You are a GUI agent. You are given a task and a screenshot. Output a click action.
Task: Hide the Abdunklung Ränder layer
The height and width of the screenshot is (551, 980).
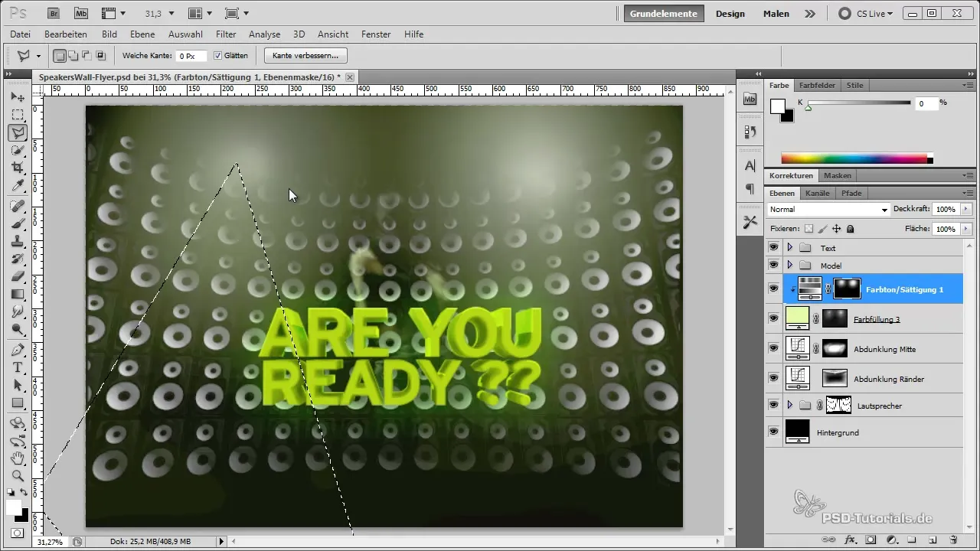tap(773, 378)
